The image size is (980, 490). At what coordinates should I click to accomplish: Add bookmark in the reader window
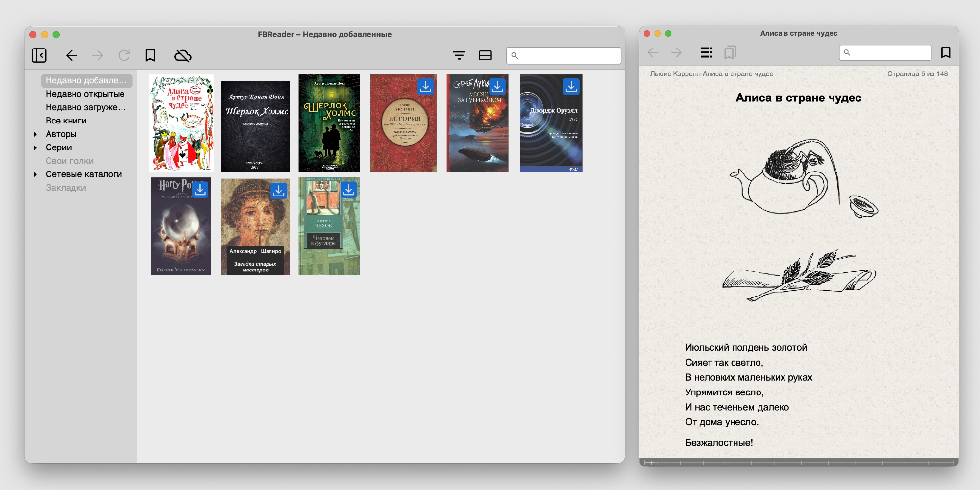946,52
